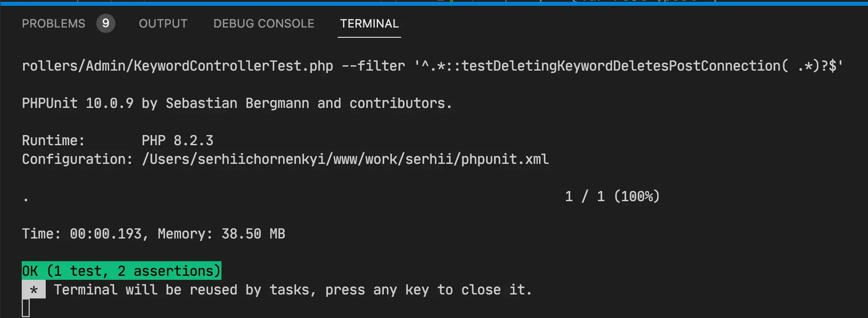Viewport: 868px width, 318px height.
Task: Open the KeywordControllerTest.php file path
Action: (178, 66)
